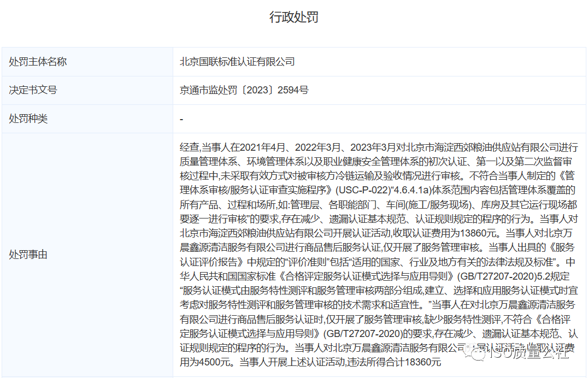Click the document number 京通市监处罚〔2023〕2594号
The width and height of the screenshot is (588, 378).
[x=244, y=90]
